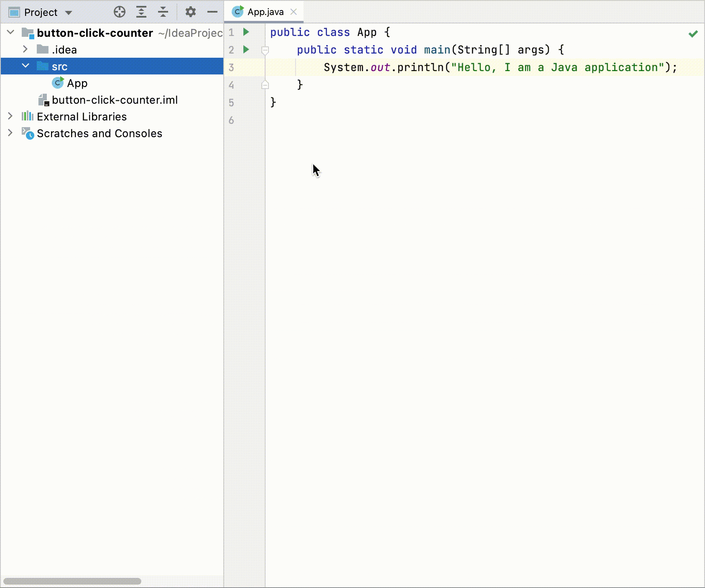Hide the Project tool window with minus icon

coord(213,12)
